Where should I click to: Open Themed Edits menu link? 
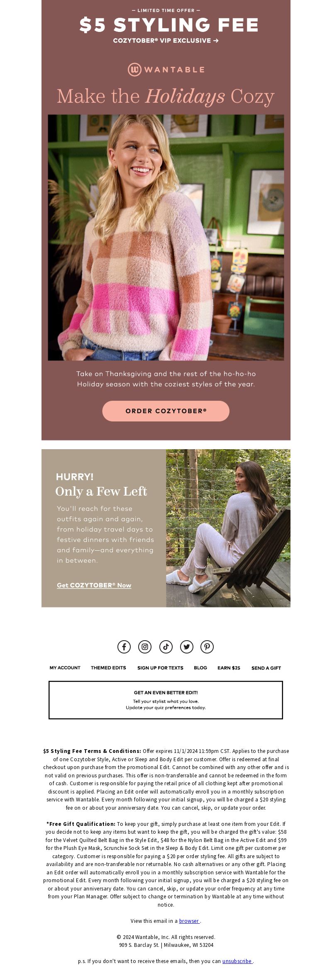(x=108, y=668)
